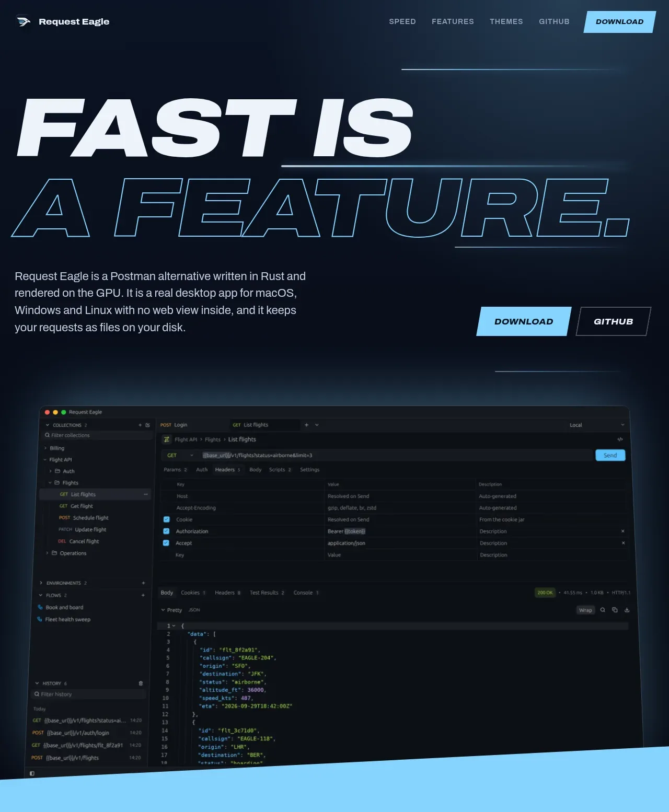This screenshot has width=669, height=812.
Task: Click the hero GitHub button
Action: pyautogui.click(x=614, y=321)
